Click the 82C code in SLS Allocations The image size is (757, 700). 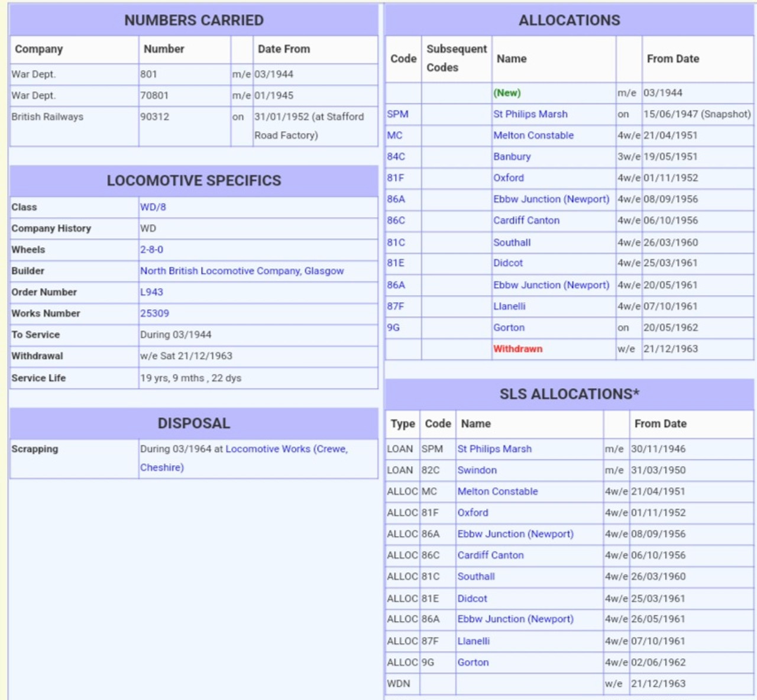pyautogui.click(x=431, y=470)
